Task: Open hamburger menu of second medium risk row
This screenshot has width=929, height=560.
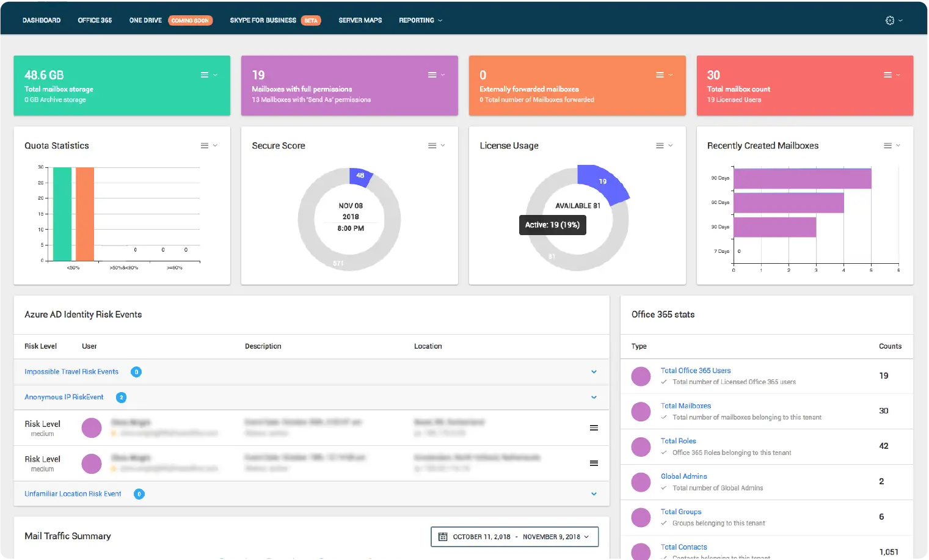Action: tap(594, 464)
